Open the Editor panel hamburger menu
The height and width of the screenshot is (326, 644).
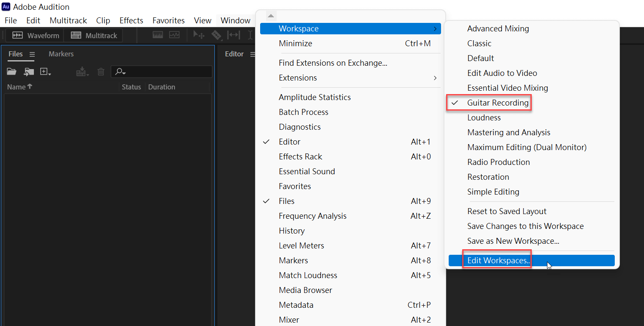pyautogui.click(x=253, y=54)
